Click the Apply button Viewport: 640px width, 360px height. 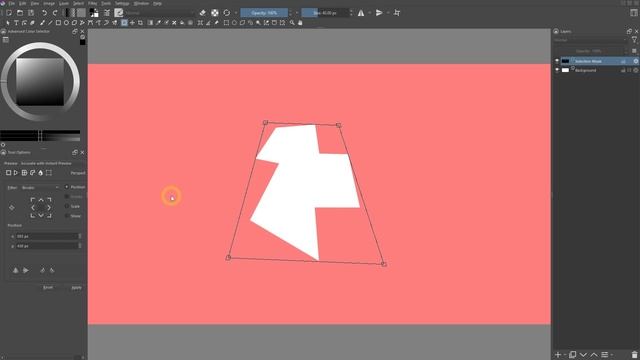click(76, 287)
